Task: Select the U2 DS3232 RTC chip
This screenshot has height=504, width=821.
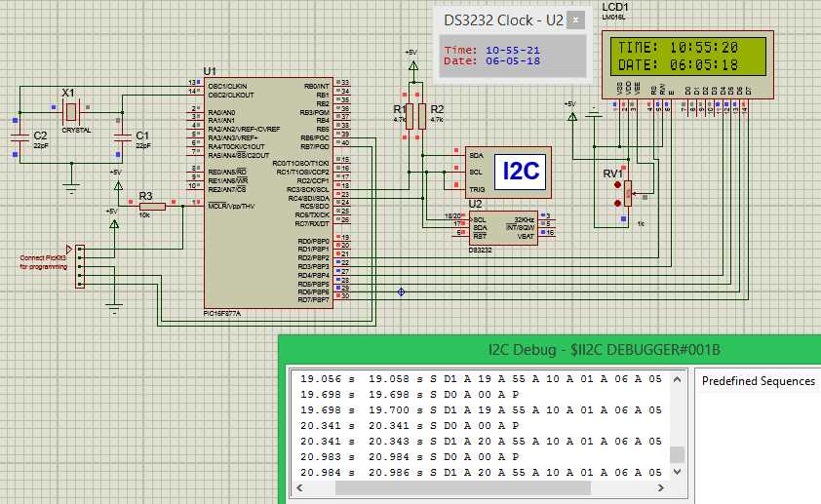Action: coord(503,228)
